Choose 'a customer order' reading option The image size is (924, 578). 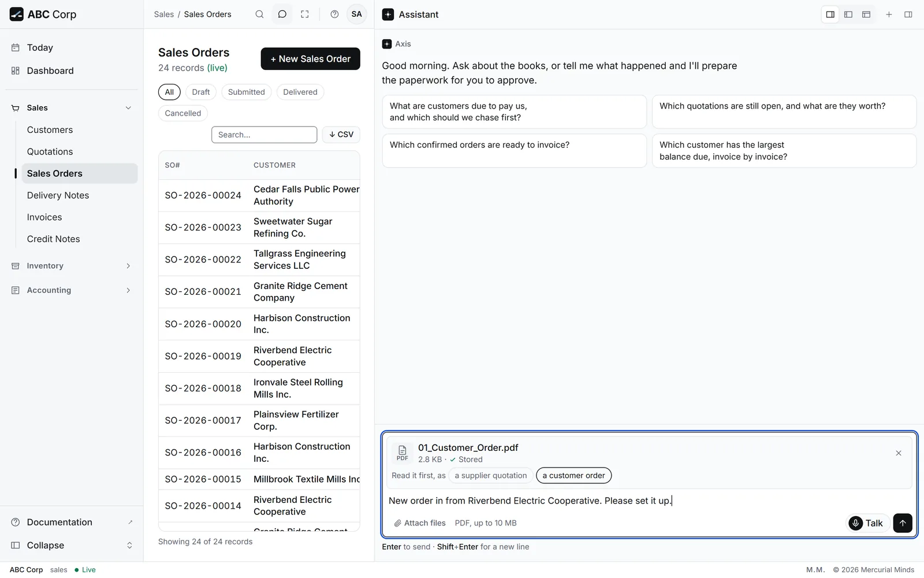coord(573,476)
